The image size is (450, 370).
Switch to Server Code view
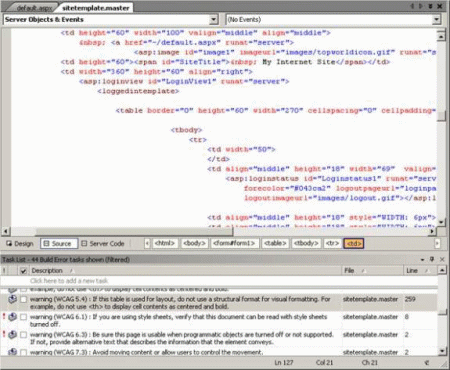(x=103, y=244)
